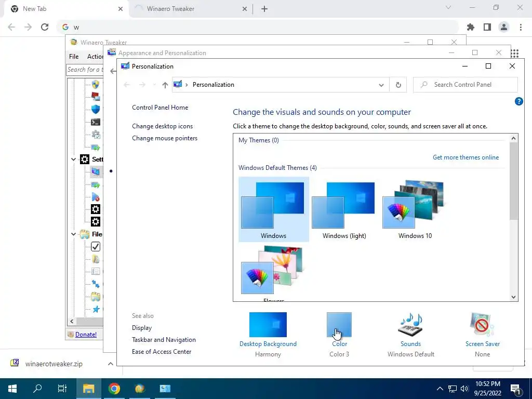Image resolution: width=532 pixels, height=399 pixels.
Task: Open Ease of Access Center link
Action: pos(162,352)
